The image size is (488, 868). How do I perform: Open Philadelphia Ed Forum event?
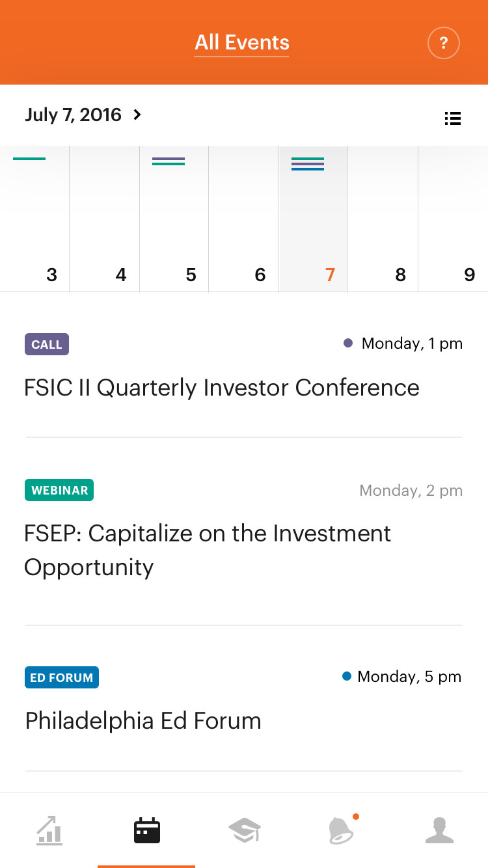143,721
